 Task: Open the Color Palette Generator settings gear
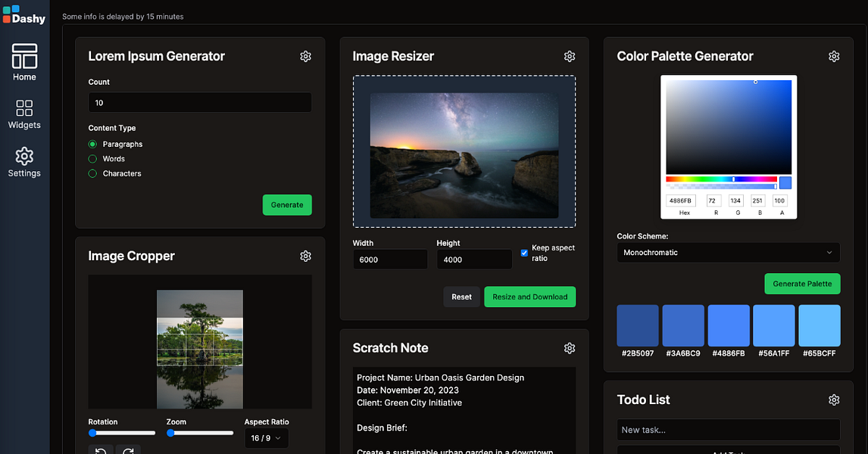834,56
